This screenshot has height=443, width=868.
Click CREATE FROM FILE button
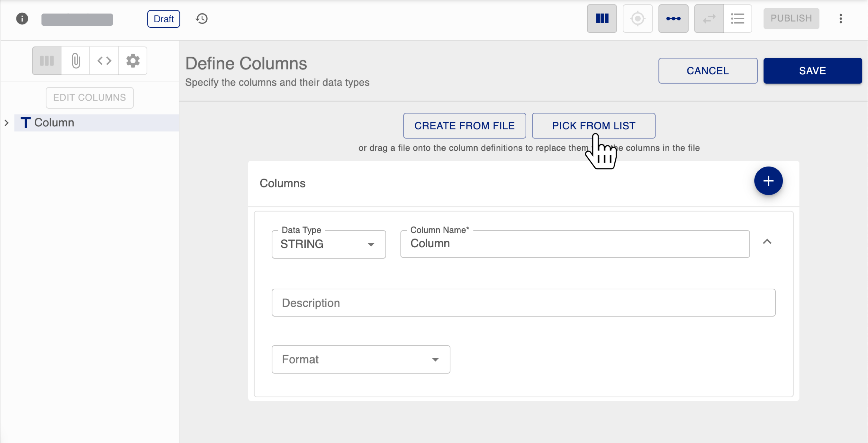click(464, 126)
